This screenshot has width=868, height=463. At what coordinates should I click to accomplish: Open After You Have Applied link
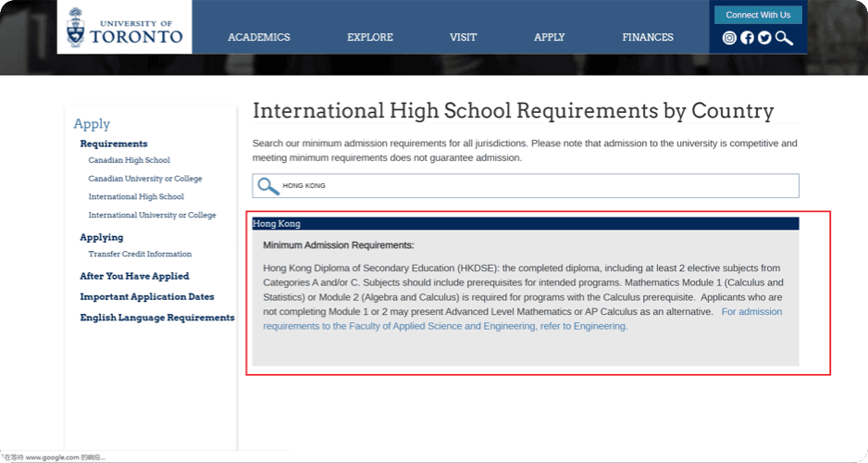pyautogui.click(x=134, y=276)
